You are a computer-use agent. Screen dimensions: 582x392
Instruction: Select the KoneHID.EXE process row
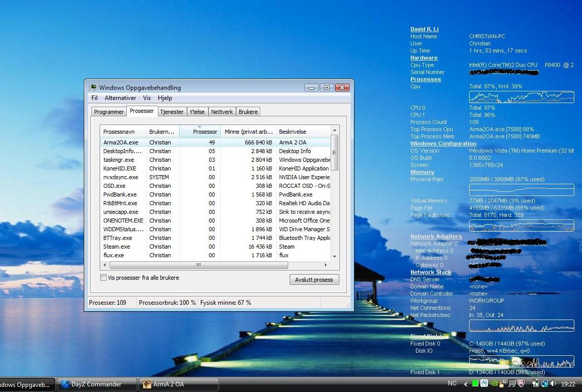(215, 168)
